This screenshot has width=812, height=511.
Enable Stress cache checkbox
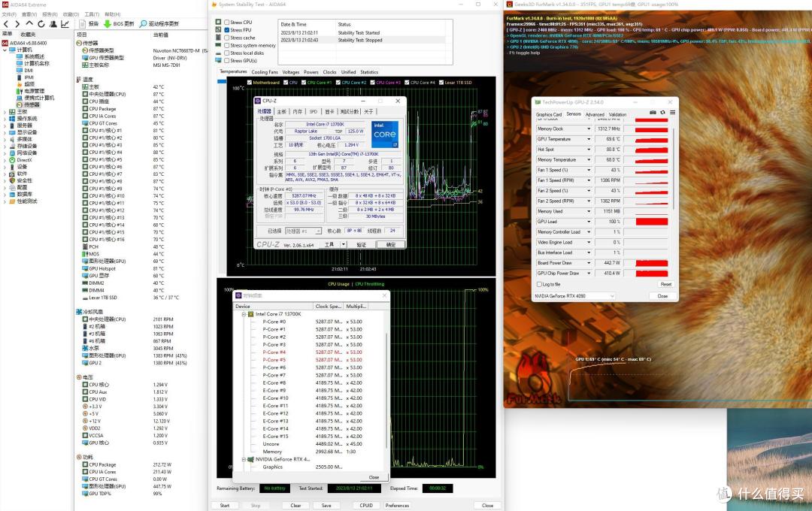(x=227, y=38)
